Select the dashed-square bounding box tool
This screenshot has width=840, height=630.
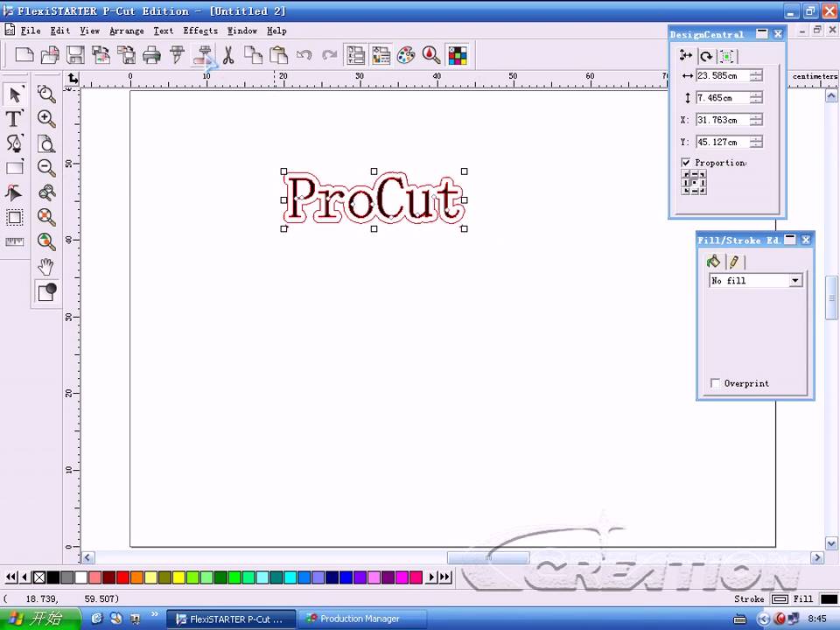click(x=15, y=217)
